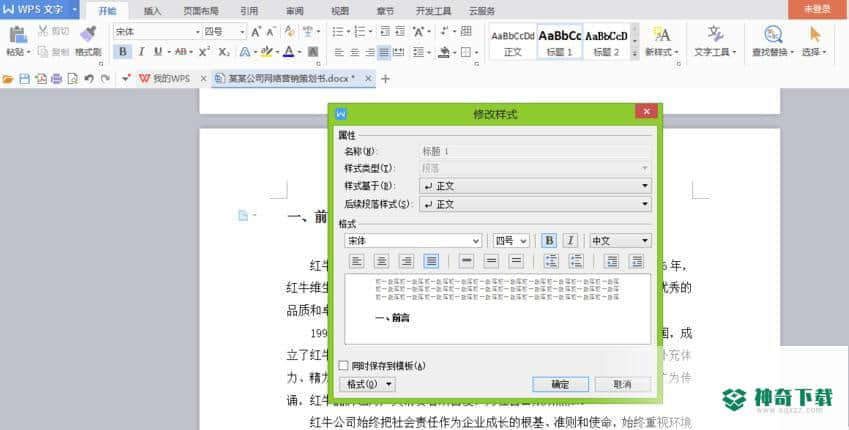Click the Export to PDF icon
Screen dimensions: 849x430
click(x=41, y=79)
